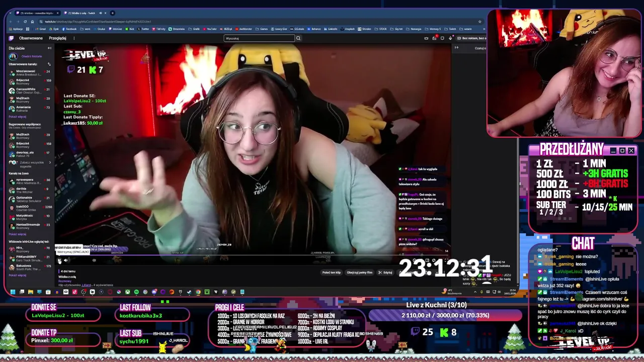Open the Spotify taskbar icon
The height and width of the screenshot is (362, 644).
coord(136,292)
